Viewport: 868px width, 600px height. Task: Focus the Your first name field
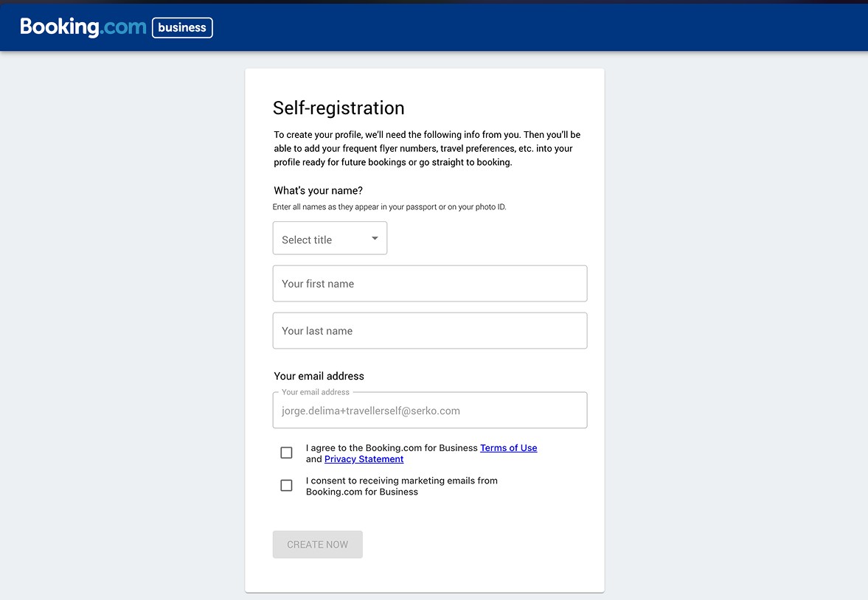tap(430, 283)
